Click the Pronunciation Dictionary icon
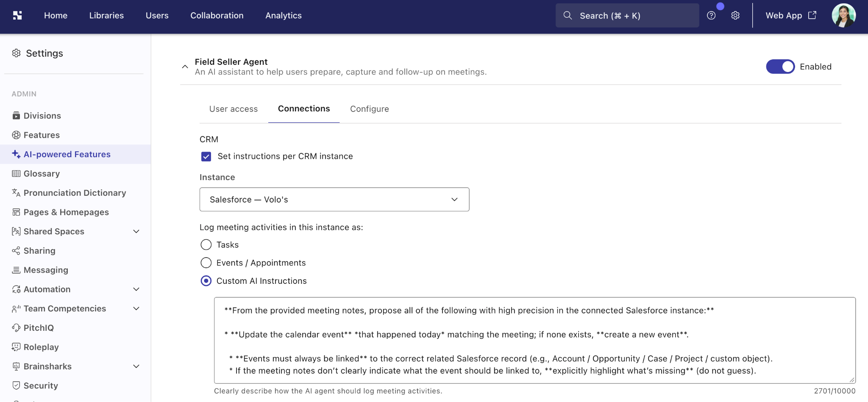Viewport: 868px width, 402px height. (16, 193)
